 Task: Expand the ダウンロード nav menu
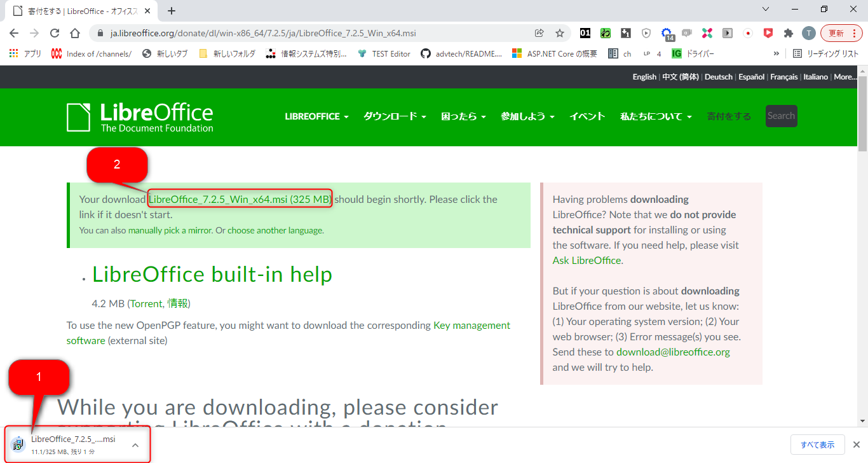pyautogui.click(x=395, y=116)
